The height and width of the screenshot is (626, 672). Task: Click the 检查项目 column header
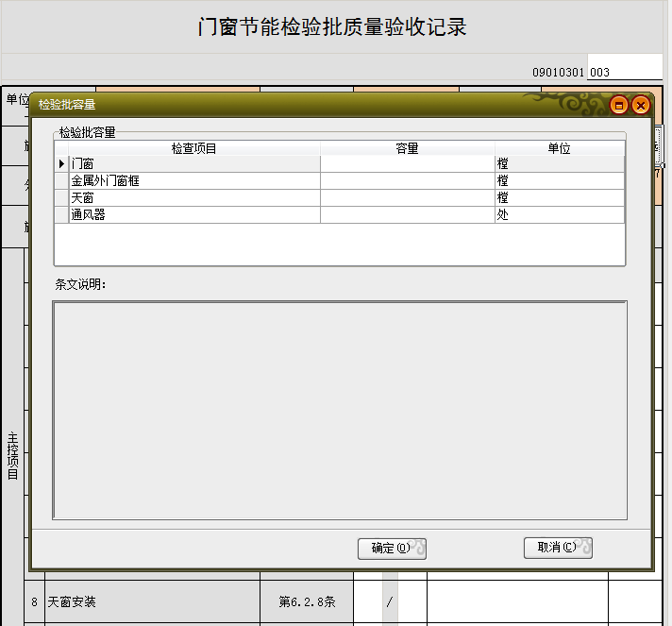(x=193, y=148)
